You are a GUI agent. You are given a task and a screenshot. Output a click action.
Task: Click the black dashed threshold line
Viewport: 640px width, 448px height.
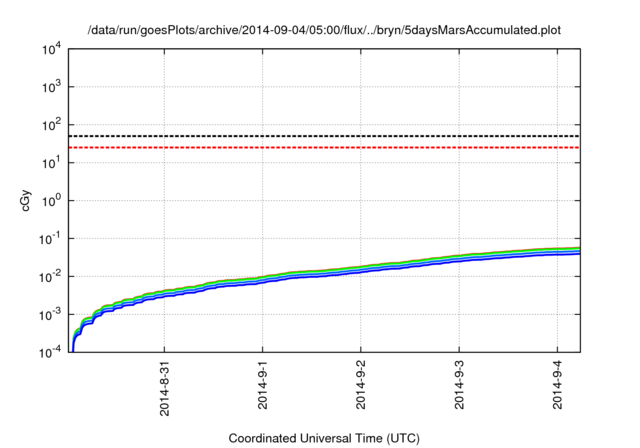click(324, 136)
